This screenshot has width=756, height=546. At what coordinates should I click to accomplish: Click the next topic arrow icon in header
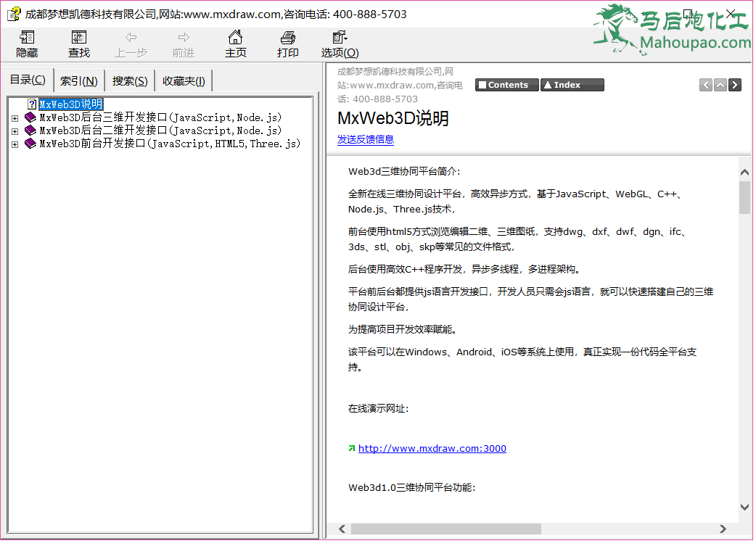coord(735,85)
